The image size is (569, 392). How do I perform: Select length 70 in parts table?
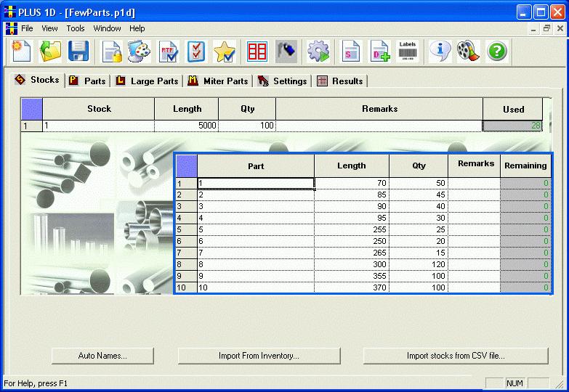pyautogui.click(x=352, y=183)
